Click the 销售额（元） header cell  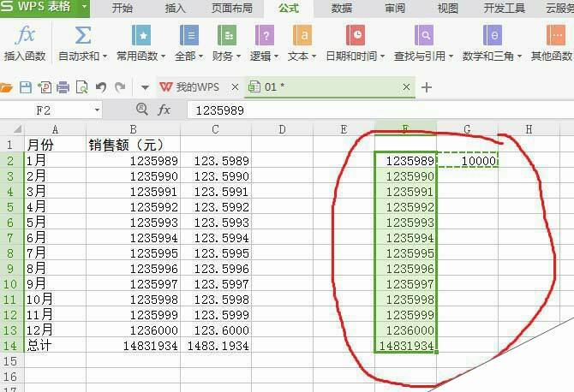[x=134, y=145]
